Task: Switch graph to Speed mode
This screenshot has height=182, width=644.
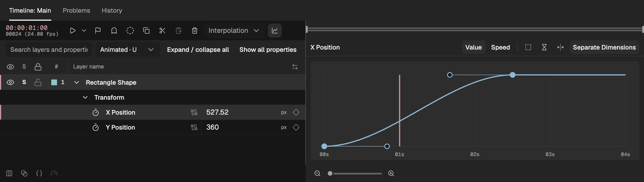Action: click(x=501, y=47)
